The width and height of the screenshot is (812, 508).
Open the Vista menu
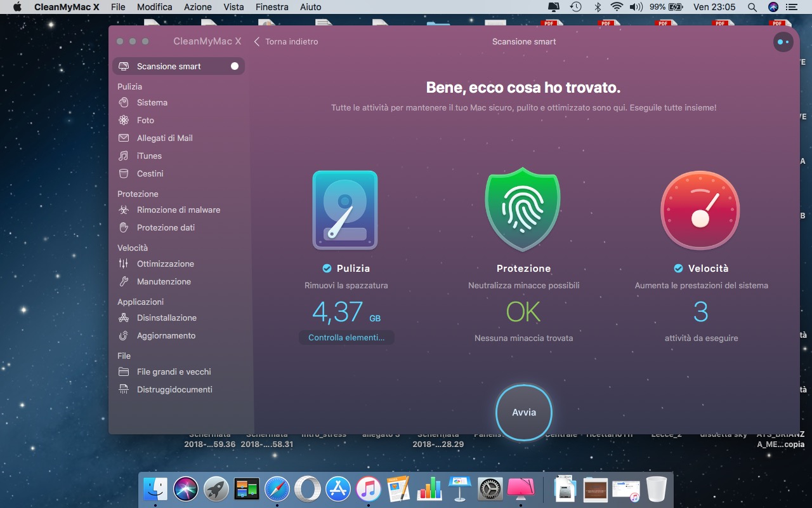[233, 7]
